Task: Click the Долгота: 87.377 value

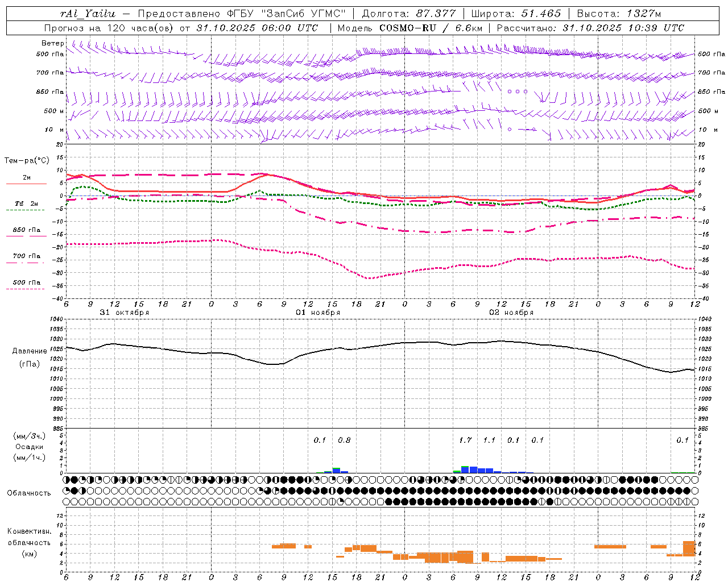Action: point(408,14)
